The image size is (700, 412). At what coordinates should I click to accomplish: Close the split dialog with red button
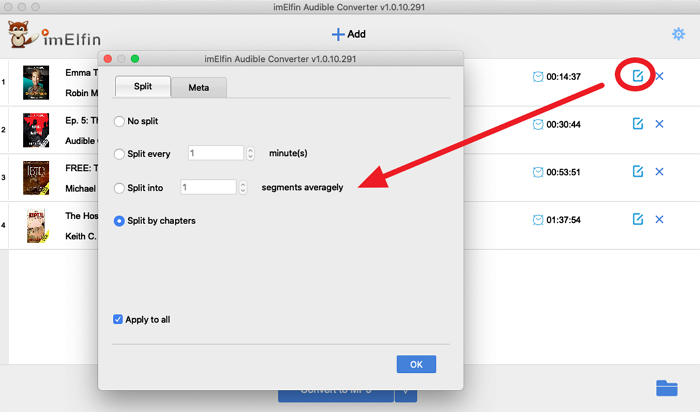coord(108,59)
